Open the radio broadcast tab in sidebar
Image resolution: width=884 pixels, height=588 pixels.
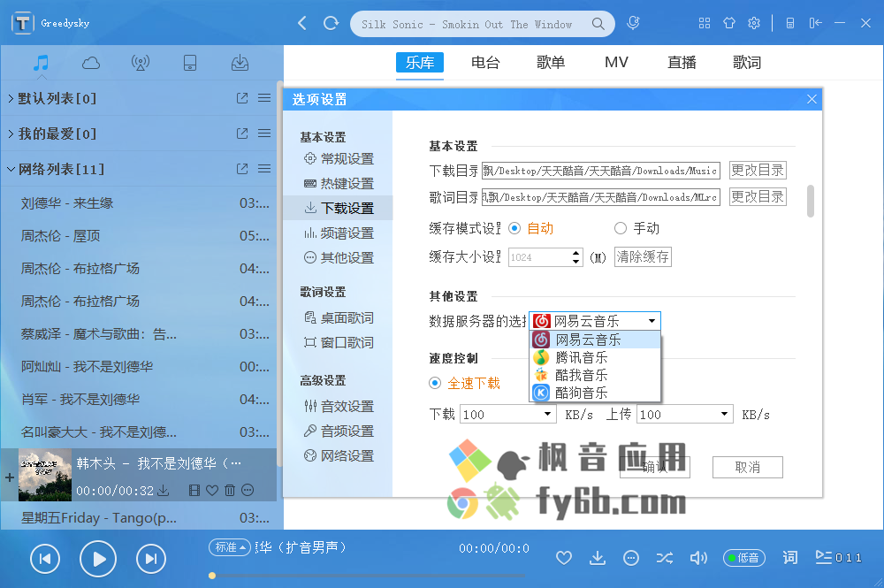click(x=141, y=63)
